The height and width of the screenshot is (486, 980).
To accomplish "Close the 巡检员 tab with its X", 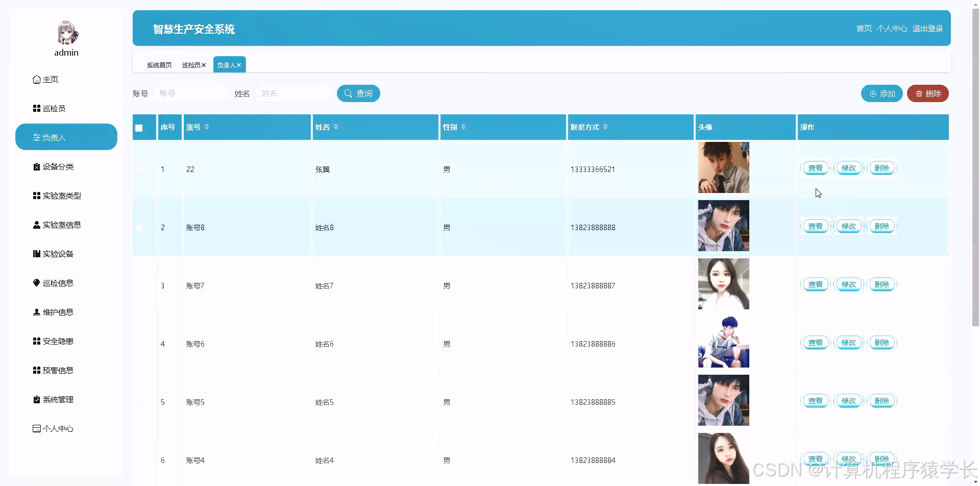I will (204, 65).
